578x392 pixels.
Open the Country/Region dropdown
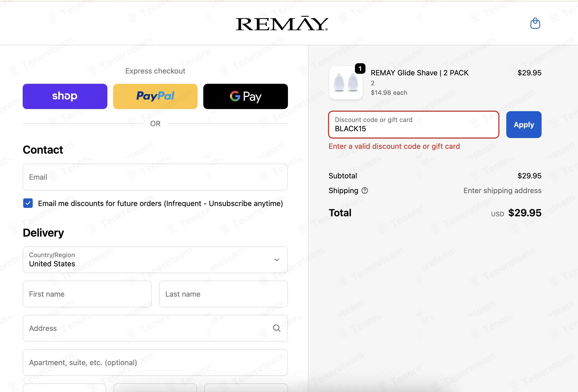click(155, 259)
